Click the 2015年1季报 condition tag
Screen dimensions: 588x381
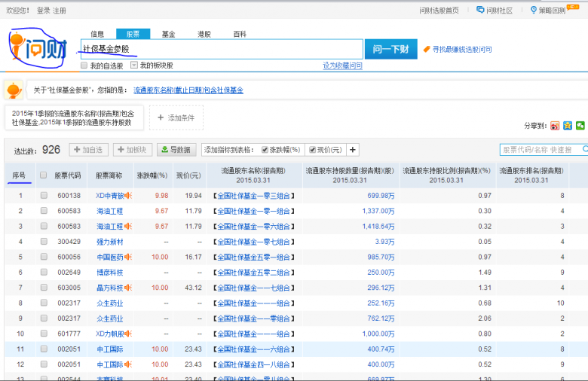pyautogui.click(x=74, y=118)
